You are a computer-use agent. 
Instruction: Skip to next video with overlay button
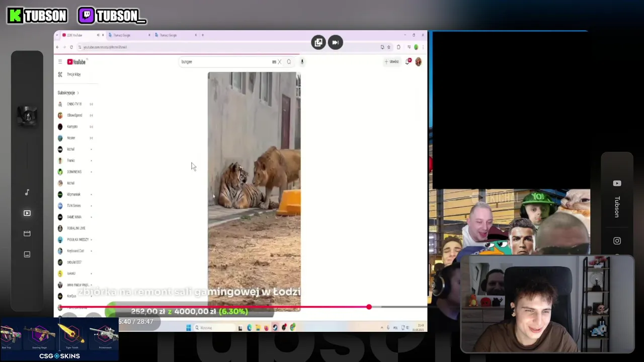[x=335, y=43]
